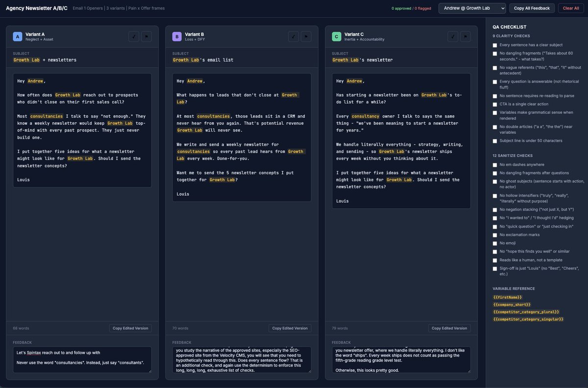Click the '79 words' count in Variant C
The height and width of the screenshot is (388, 588).
tap(340, 328)
